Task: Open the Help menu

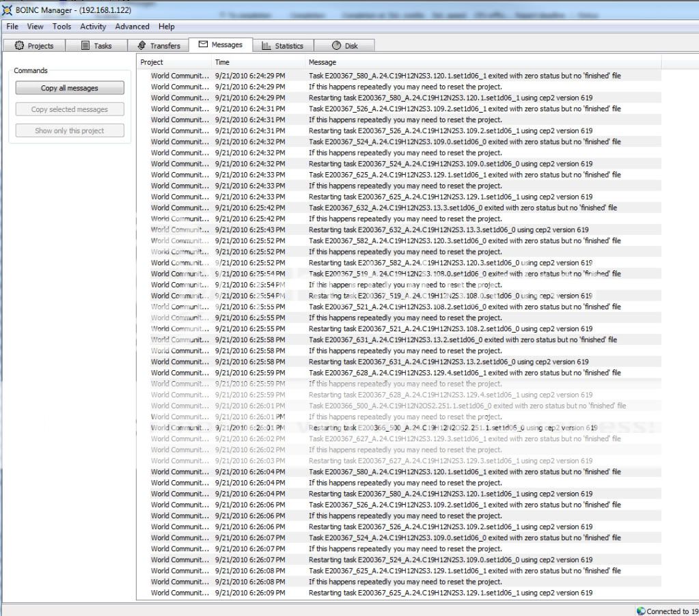Action: [166, 27]
